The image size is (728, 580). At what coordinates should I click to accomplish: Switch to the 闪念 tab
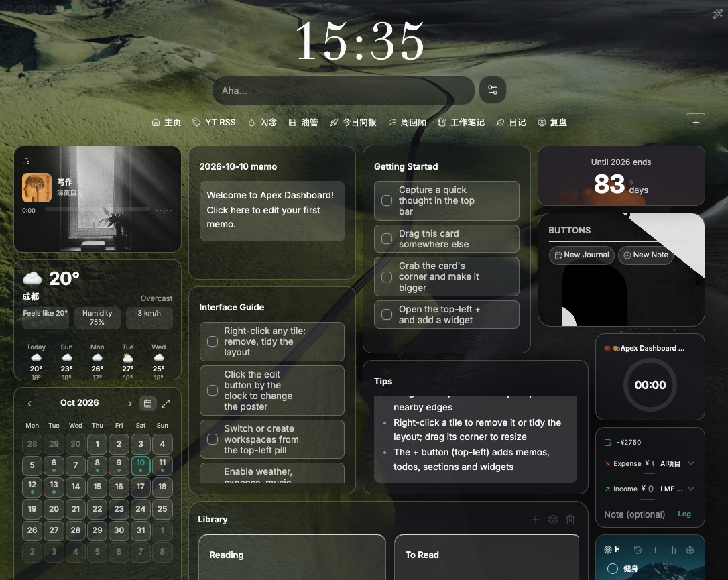click(262, 123)
